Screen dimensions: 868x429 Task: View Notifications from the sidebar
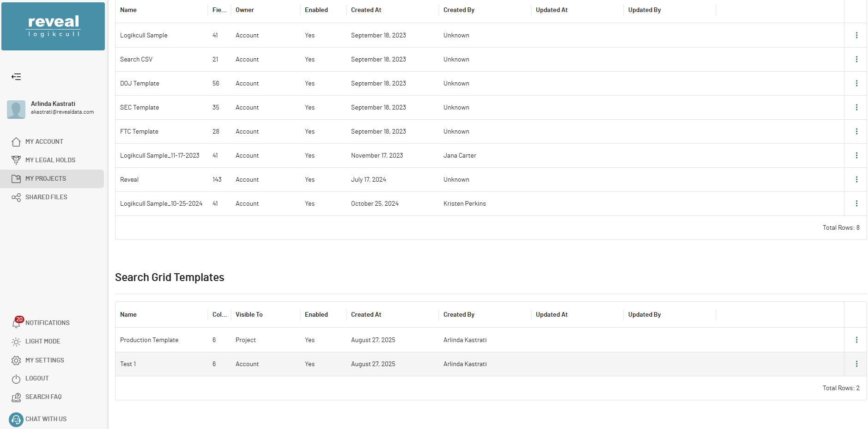click(48, 323)
